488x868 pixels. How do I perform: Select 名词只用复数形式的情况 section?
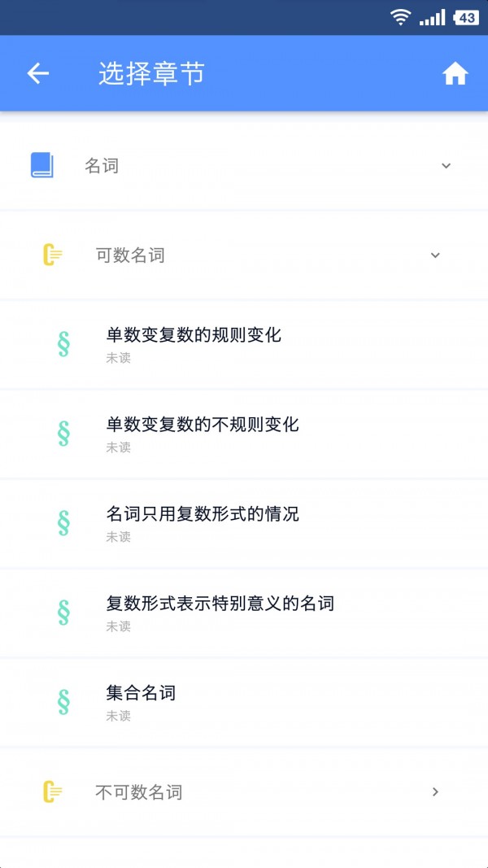pyautogui.click(x=244, y=523)
